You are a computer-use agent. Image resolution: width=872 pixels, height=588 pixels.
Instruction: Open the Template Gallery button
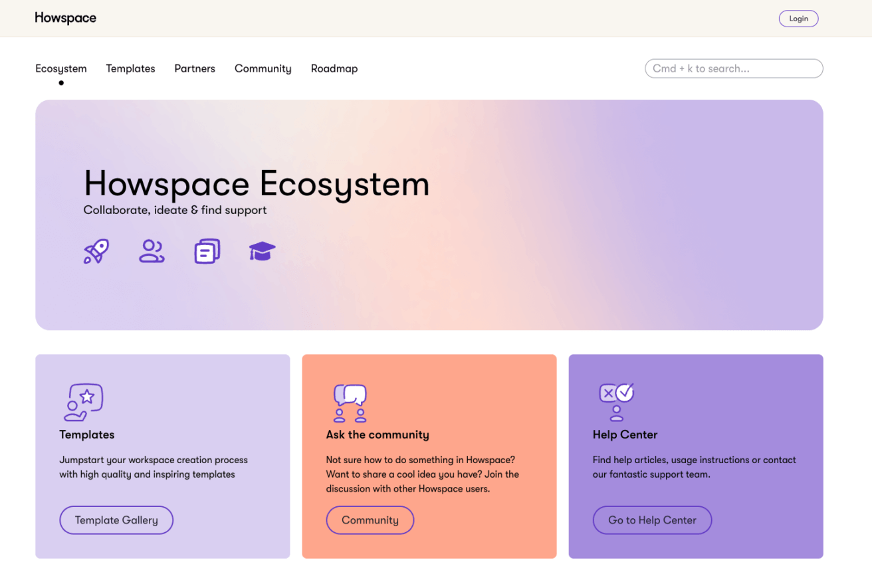click(116, 520)
